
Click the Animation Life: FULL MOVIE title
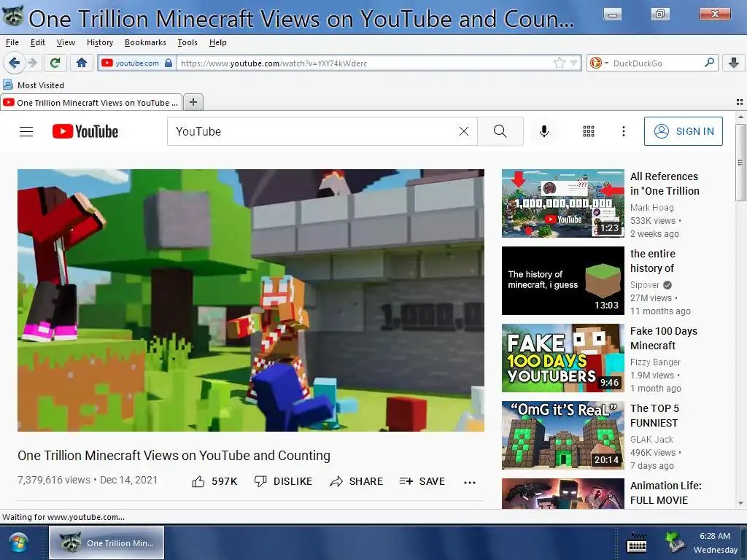pyautogui.click(x=666, y=493)
